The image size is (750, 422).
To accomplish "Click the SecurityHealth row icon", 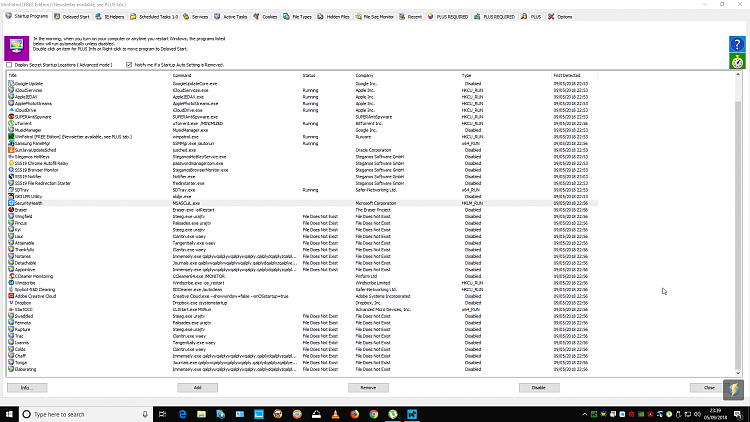I will (x=11, y=203).
